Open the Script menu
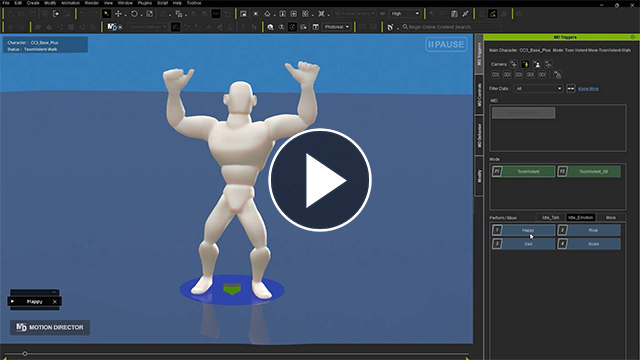Image resolution: width=640 pixels, height=360 pixels. pyautogui.click(x=162, y=3)
